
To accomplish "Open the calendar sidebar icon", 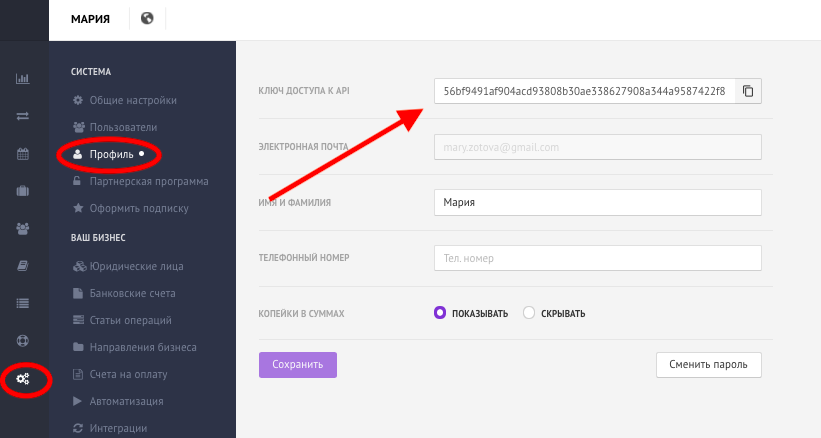I will [x=23, y=154].
